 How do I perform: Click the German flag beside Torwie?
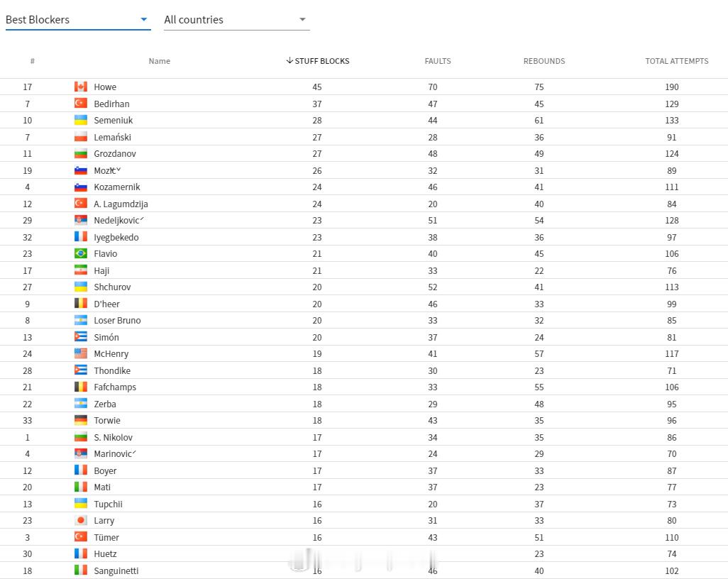click(81, 420)
